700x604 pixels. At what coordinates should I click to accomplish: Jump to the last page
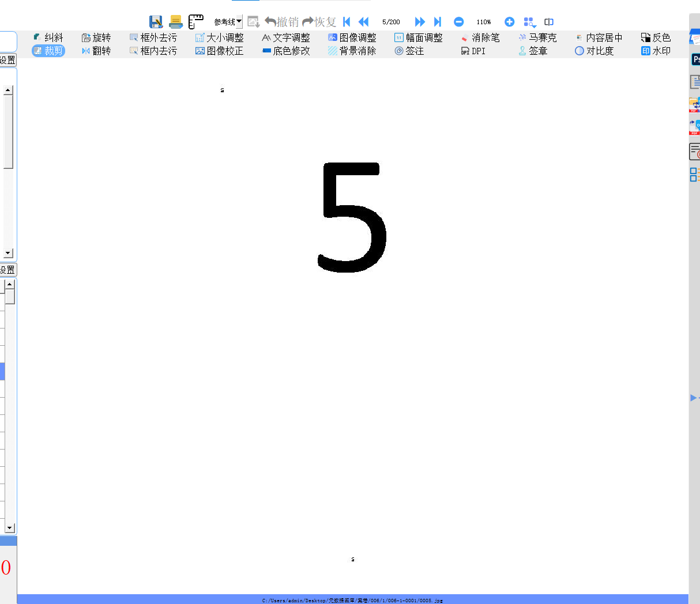[x=438, y=22]
